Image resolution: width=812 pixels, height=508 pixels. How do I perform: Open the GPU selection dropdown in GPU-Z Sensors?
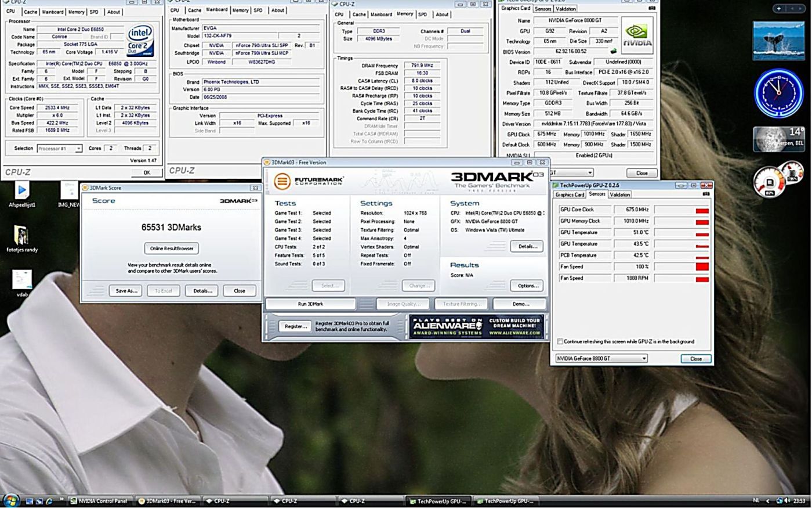pyautogui.click(x=601, y=359)
